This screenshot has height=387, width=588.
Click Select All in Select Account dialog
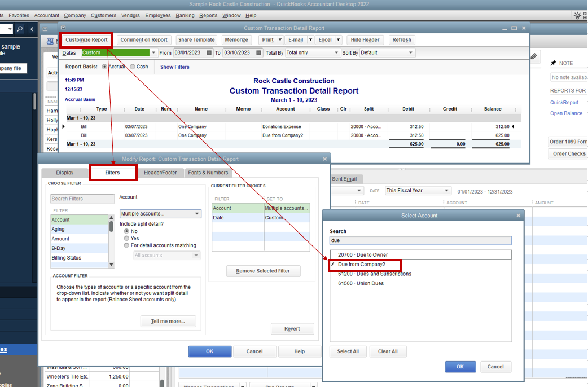(348, 352)
